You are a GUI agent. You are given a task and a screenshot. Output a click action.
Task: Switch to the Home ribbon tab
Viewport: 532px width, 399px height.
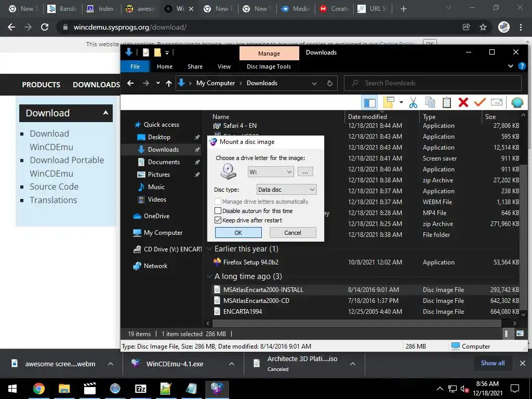[165, 66]
